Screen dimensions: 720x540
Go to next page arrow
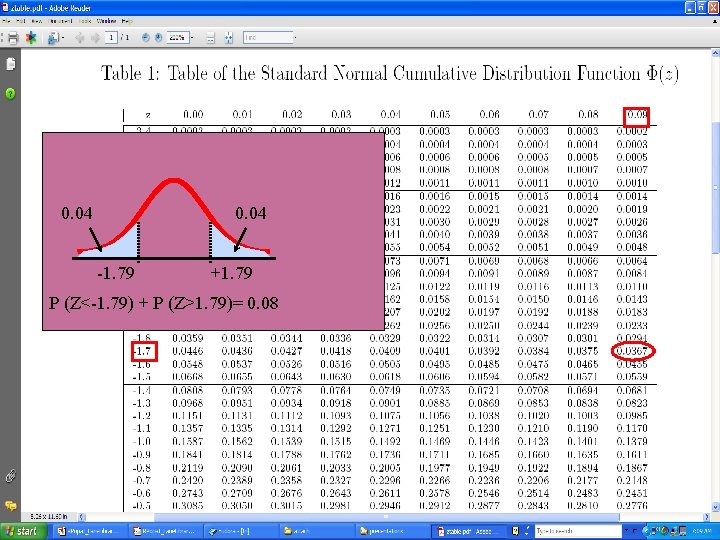coord(95,38)
